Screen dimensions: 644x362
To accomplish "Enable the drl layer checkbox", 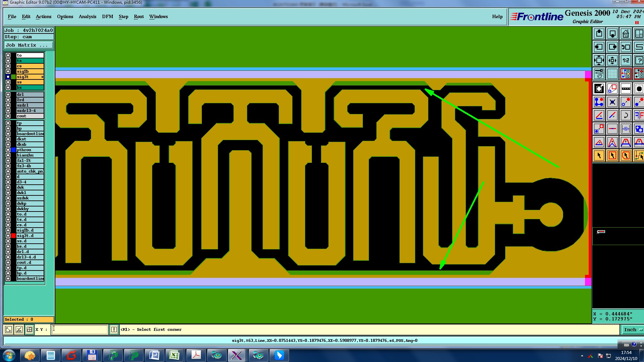I will [x=8, y=95].
